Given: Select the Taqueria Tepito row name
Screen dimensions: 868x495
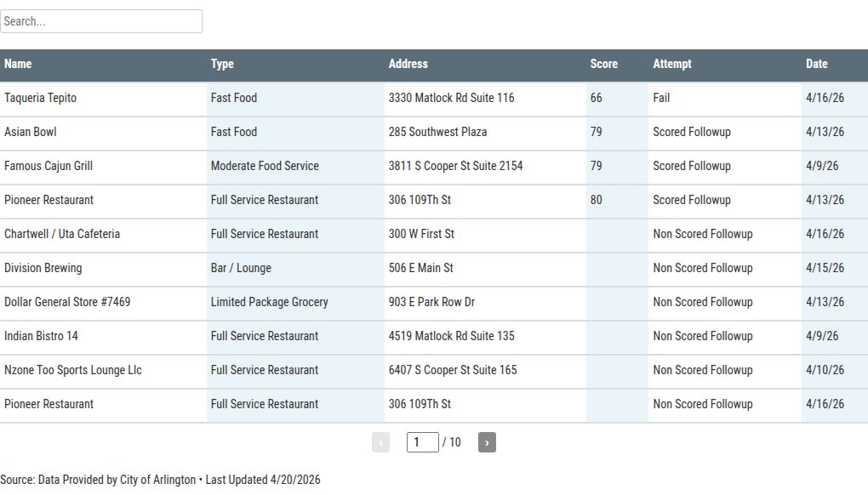Looking at the screenshot, I should [x=40, y=98].
